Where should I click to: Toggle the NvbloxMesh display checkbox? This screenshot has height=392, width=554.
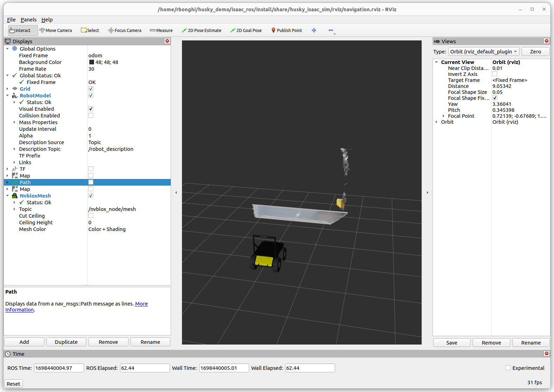91,196
